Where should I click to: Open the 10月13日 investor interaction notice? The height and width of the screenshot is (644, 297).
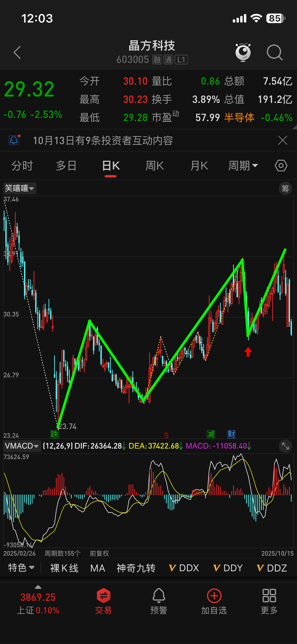click(x=103, y=140)
